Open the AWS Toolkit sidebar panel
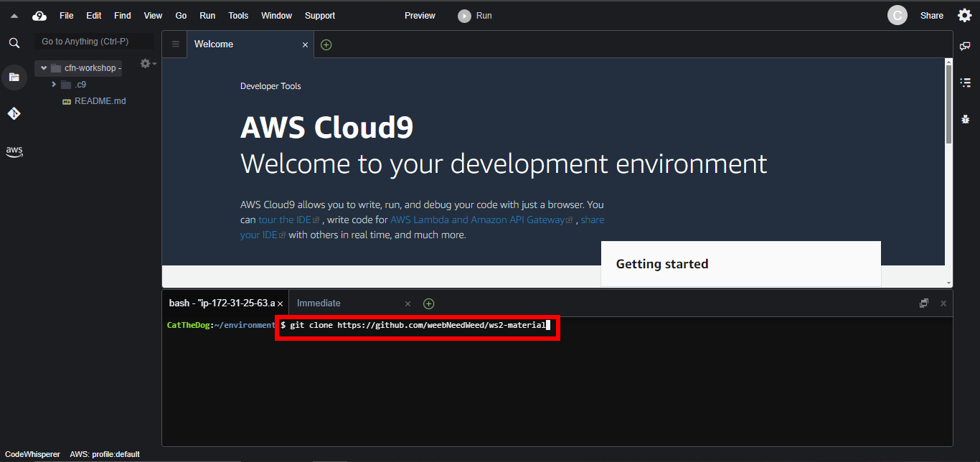This screenshot has height=462, width=980. click(x=14, y=151)
